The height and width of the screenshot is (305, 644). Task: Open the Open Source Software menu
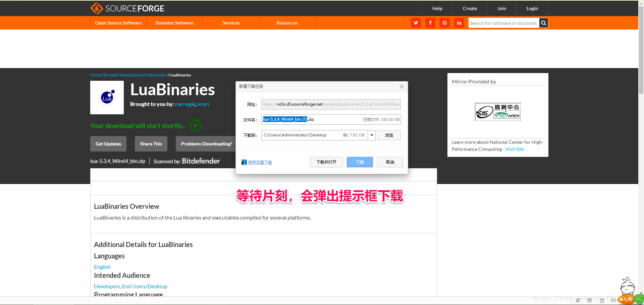pos(118,23)
